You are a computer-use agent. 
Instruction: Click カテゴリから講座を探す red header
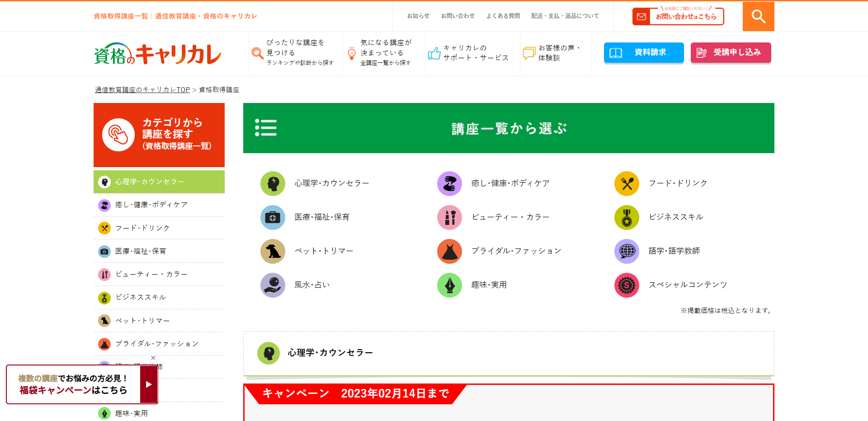[x=159, y=135]
